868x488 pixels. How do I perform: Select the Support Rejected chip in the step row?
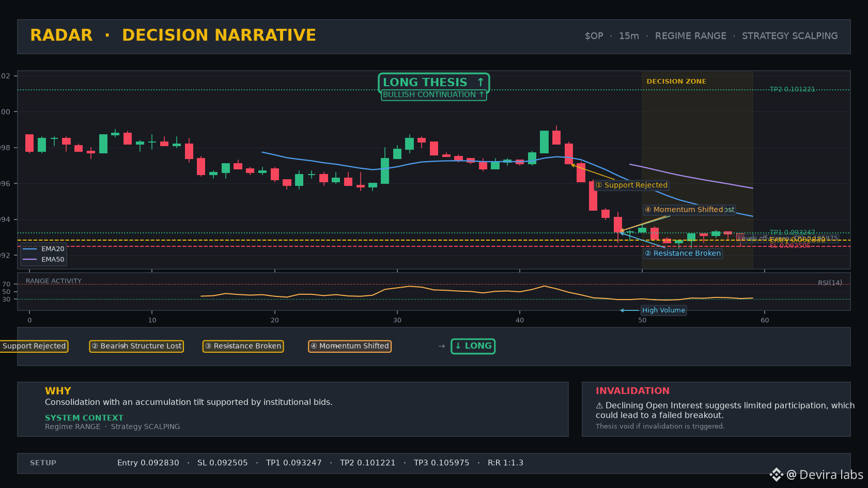pos(34,346)
